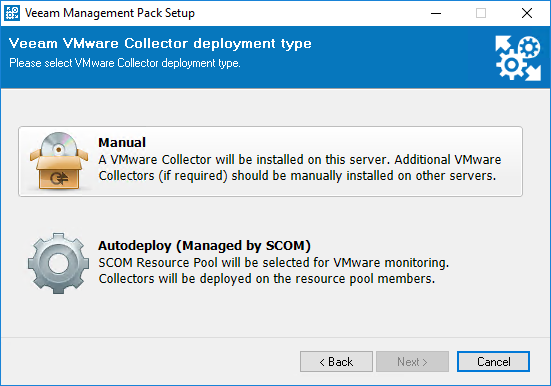The image size is (551, 386).
Task: Click the 'SCOM Resource Pool will be selected' description
Action: click(274, 271)
